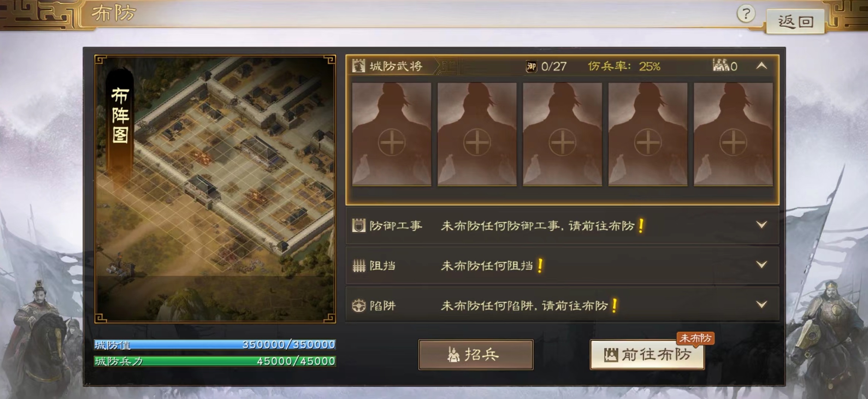Click the 御 capacity icon beside 0/27
This screenshot has height=399, width=868.
pyautogui.click(x=531, y=67)
